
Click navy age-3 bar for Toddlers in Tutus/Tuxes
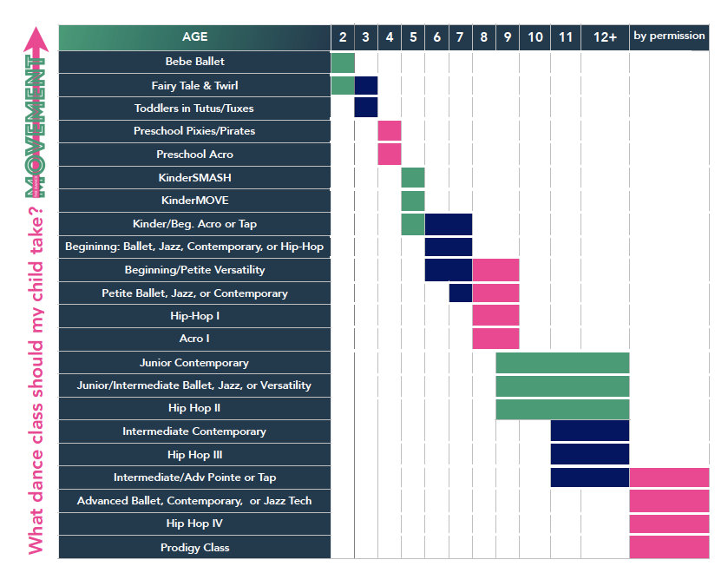pyautogui.click(x=366, y=107)
